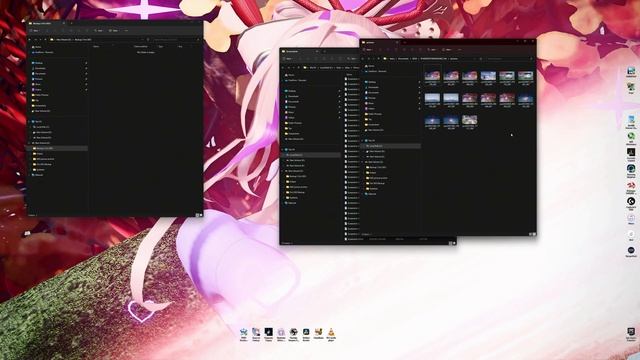
Task: Collapse This PC in the front-right Explorer sidebar
Action: click(x=362, y=140)
